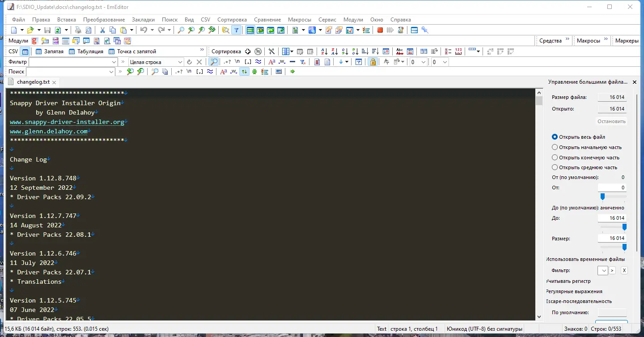Open the Сортировка menu

[232, 20]
